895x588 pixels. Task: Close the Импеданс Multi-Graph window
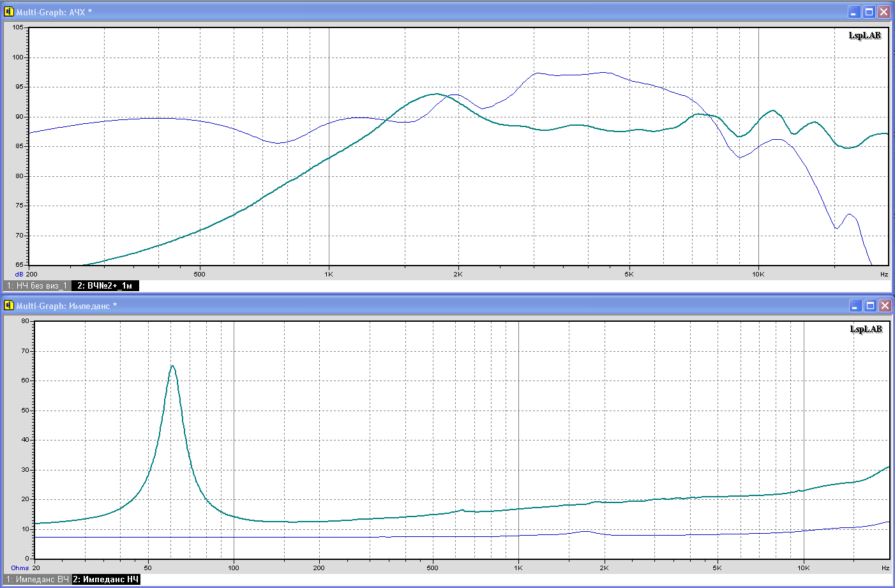tap(885, 306)
